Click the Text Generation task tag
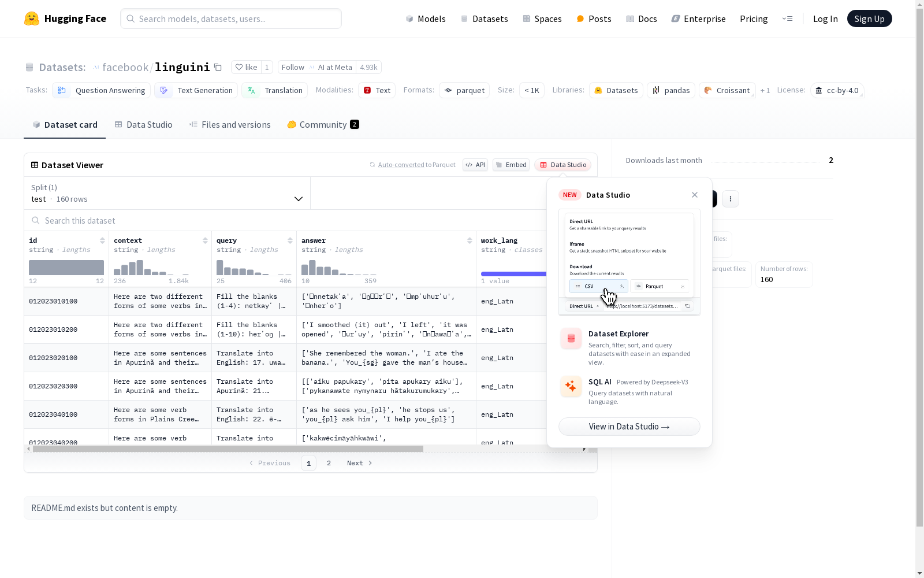This screenshot has height=578, width=924. 196,90
